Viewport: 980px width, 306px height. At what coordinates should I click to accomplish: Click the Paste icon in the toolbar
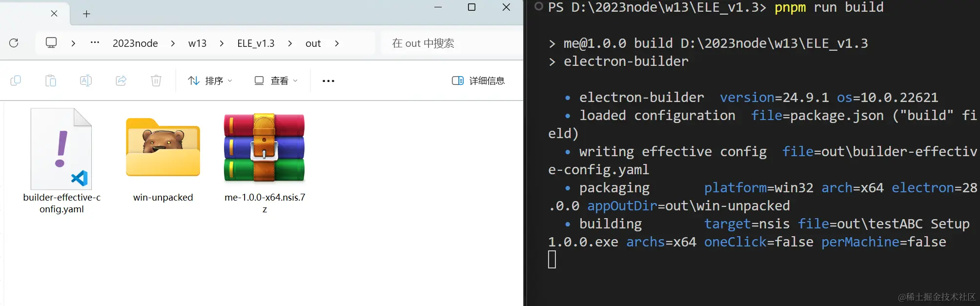(51, 80)
